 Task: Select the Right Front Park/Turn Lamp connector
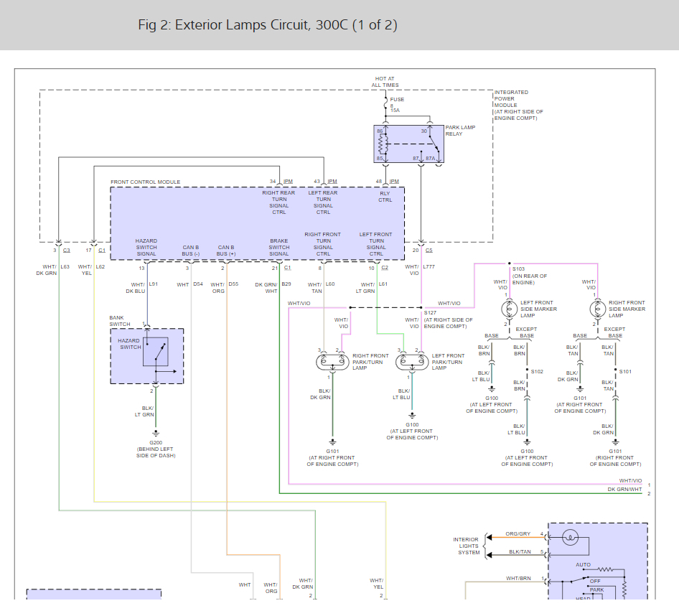coord(332,362)
